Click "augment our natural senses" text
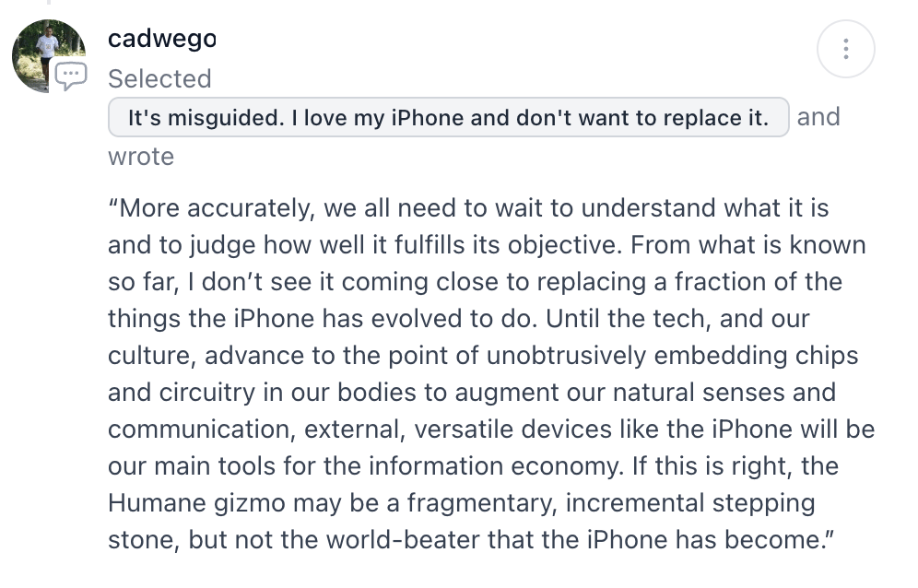The image size is (918, 588). 620,393
